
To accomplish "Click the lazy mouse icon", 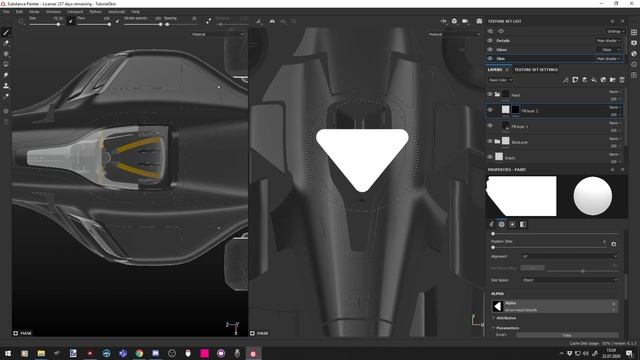I will point(209,21).
